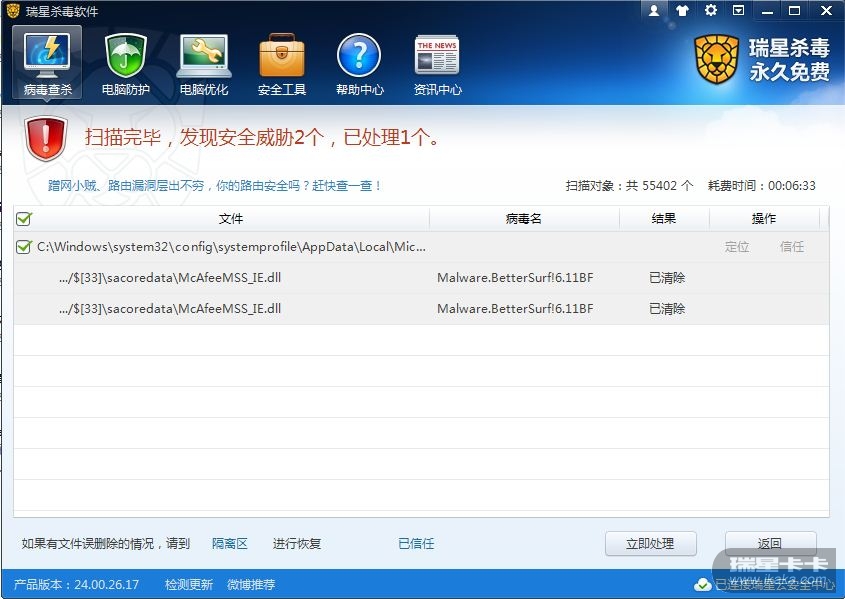The image size is (845, 599).
Task: Click the 结果 column header
Action: point(663,219)
